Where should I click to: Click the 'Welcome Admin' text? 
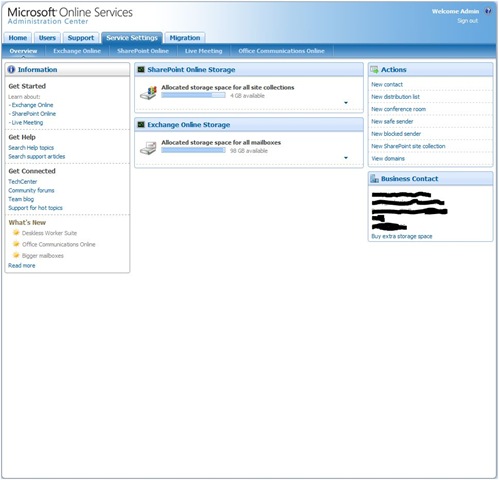click(x=455, y=11)
